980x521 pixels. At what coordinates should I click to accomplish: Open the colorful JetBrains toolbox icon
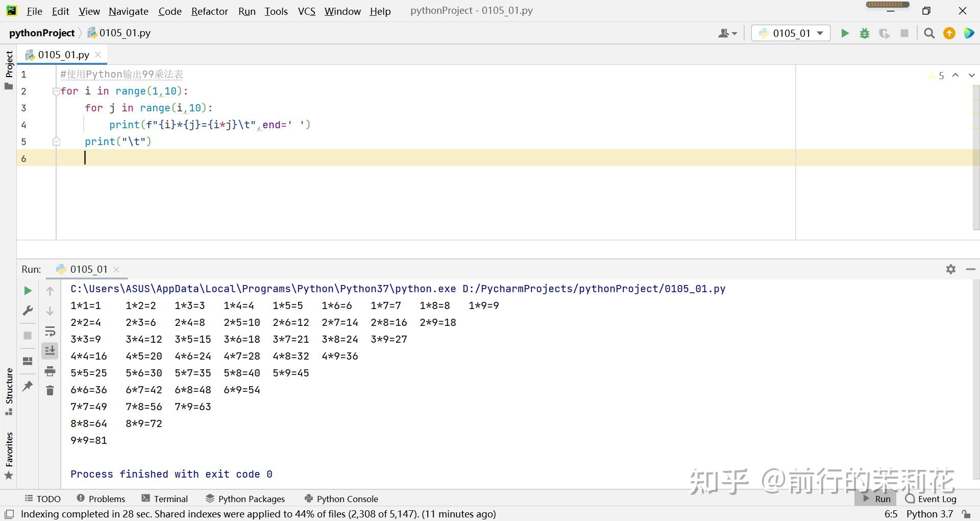[969, 33]
